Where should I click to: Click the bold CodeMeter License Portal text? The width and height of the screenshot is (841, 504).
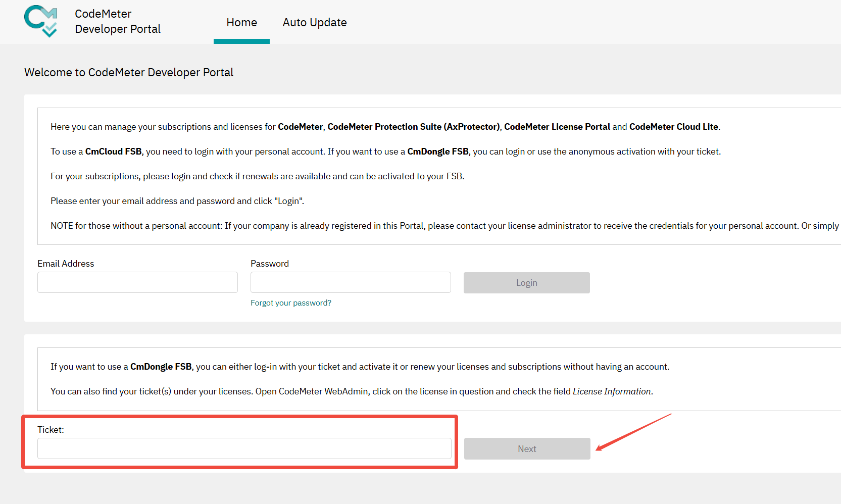[x=557, y=127]
